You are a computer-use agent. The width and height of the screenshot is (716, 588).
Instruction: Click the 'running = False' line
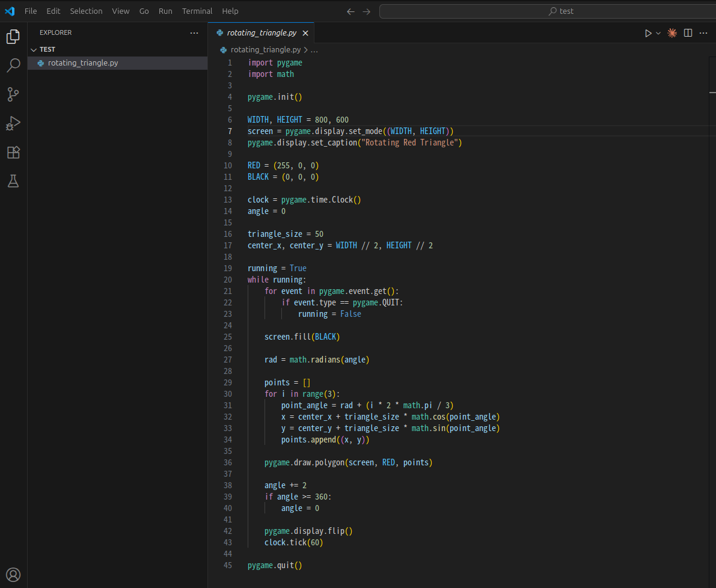pos(329,314)
